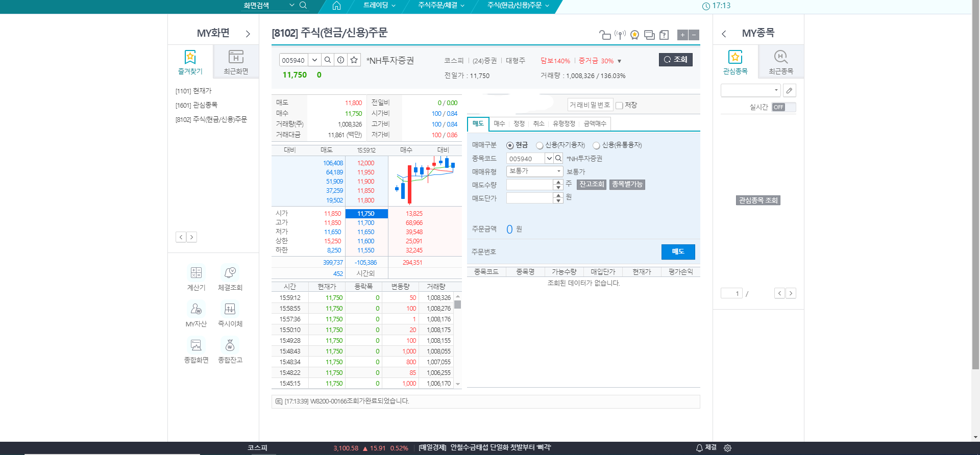The height and width of the screenshot is (455, 980).
Task: Click the mini candlestick chart thumbnail
Action: click(425, 181)
